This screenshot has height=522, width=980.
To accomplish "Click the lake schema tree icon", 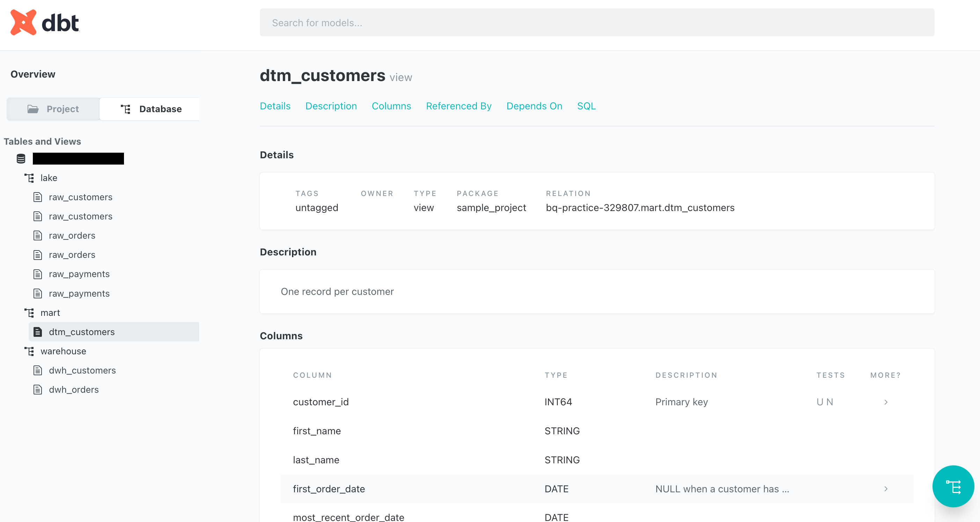I will click(29, 178).
